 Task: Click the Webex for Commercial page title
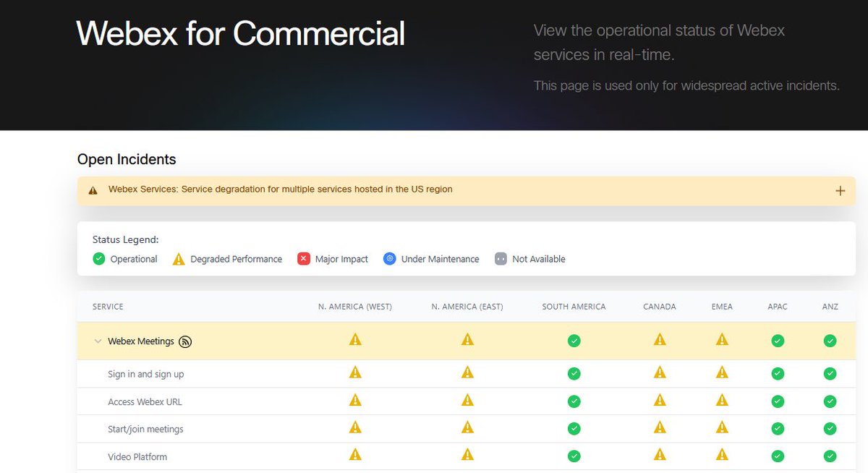coord(241,33)
